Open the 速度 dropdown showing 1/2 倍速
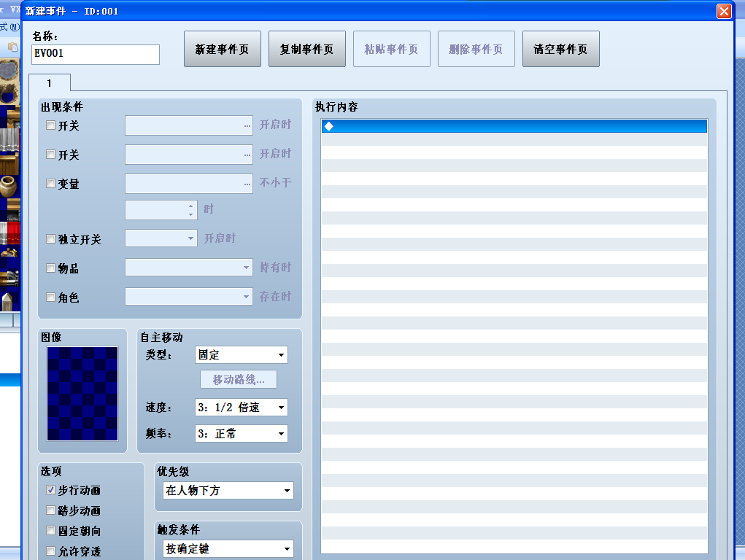The height and width of the screenshot is (560, 745). click(242, 407)
